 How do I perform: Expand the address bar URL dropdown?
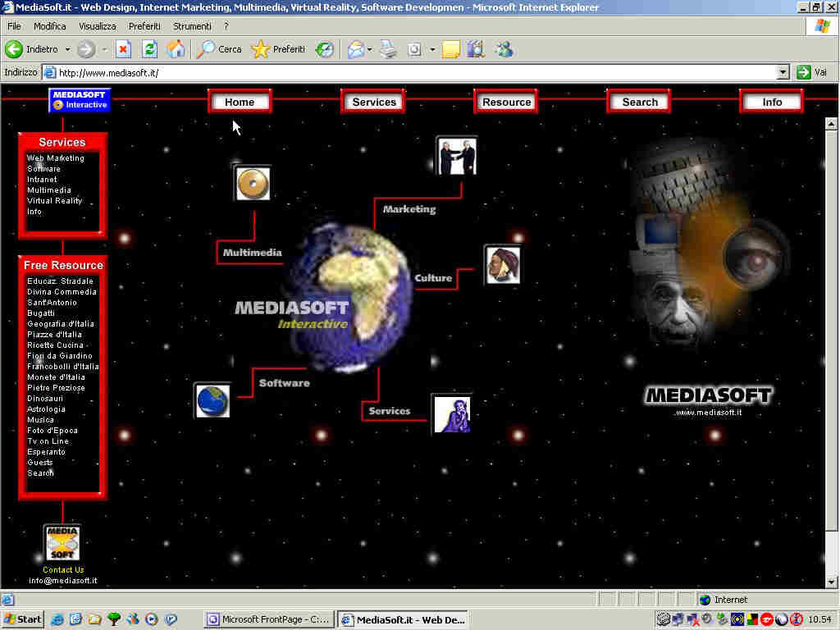[783, 72]
